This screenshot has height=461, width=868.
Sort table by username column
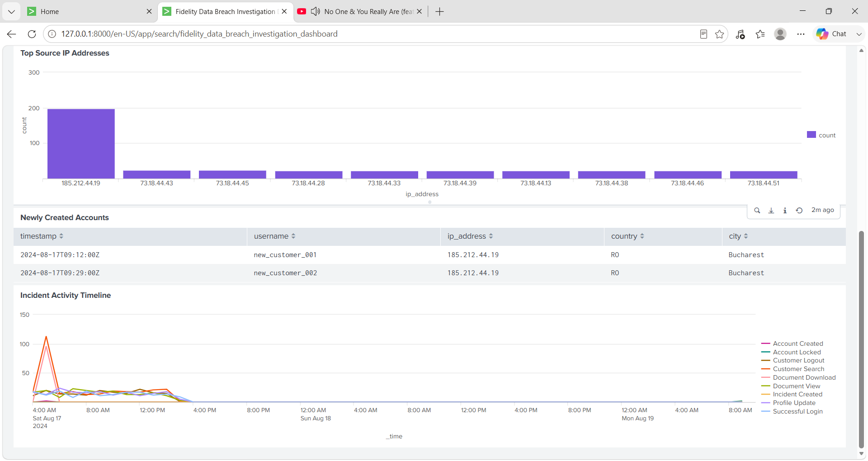tap(274, 236)
